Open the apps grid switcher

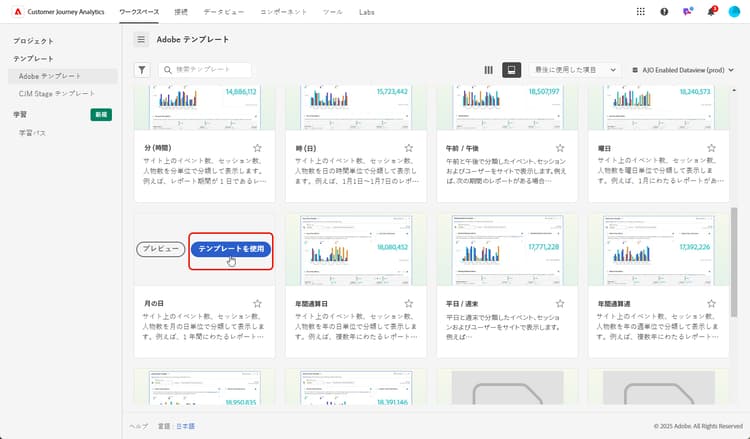(640, 12)
